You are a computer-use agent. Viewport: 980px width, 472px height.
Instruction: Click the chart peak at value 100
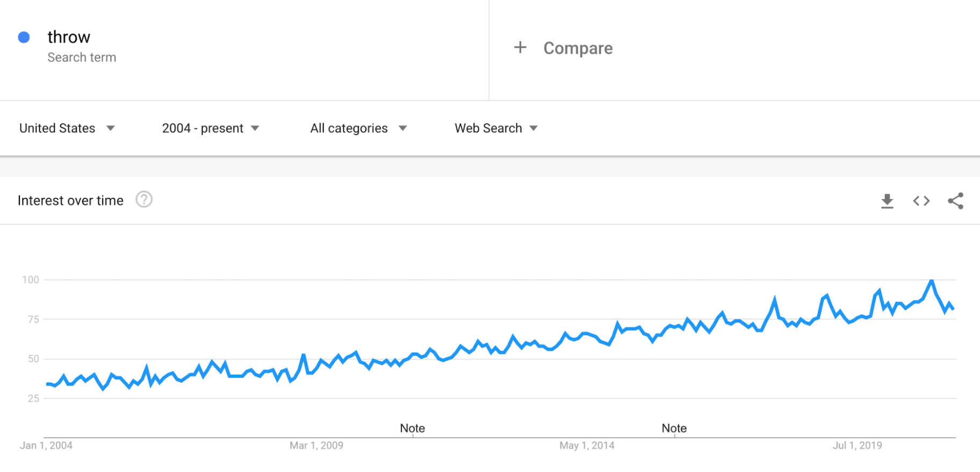(x=931, y=281)
